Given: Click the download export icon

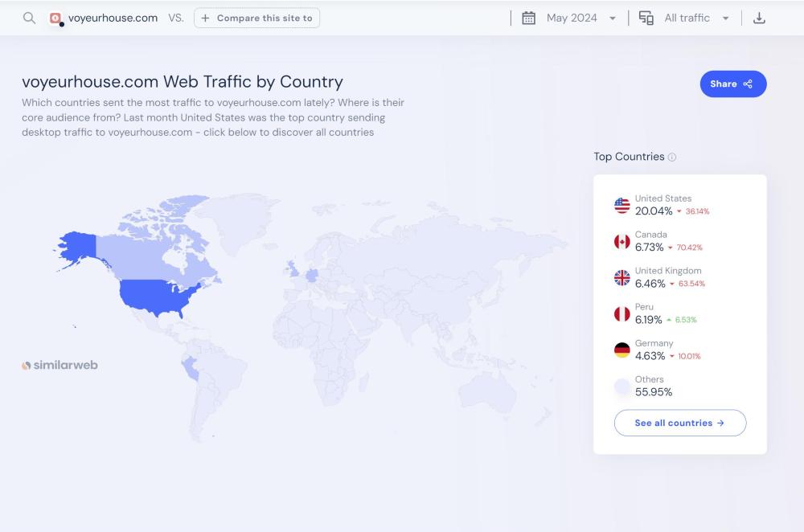Looking at the screenshot, I should click(759, 18).
